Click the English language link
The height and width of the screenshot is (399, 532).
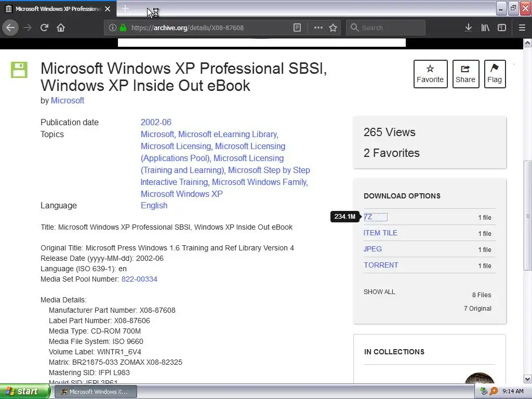pos(154,206)
